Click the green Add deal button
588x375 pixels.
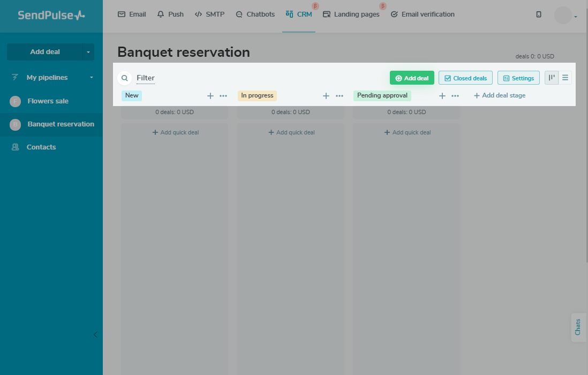412,78
